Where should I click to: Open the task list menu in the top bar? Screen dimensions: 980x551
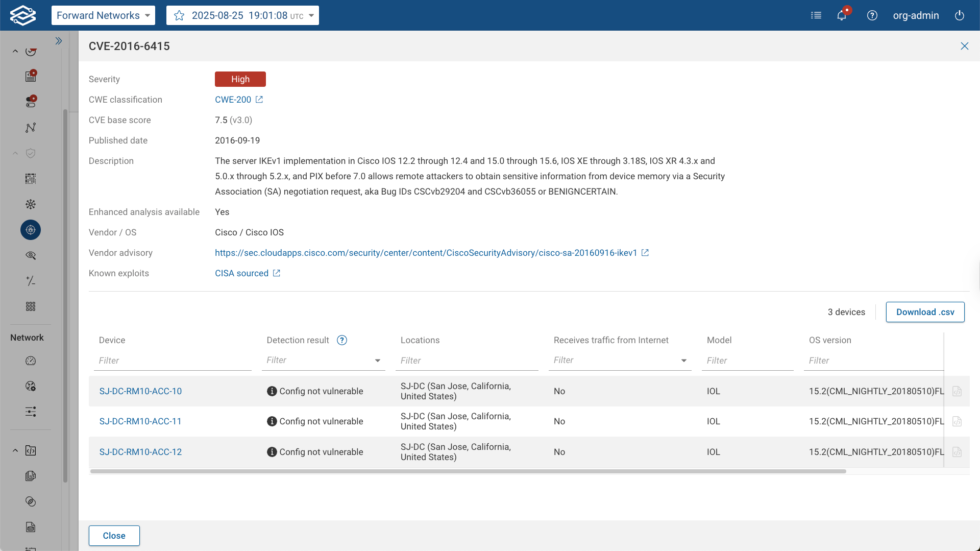816,15
